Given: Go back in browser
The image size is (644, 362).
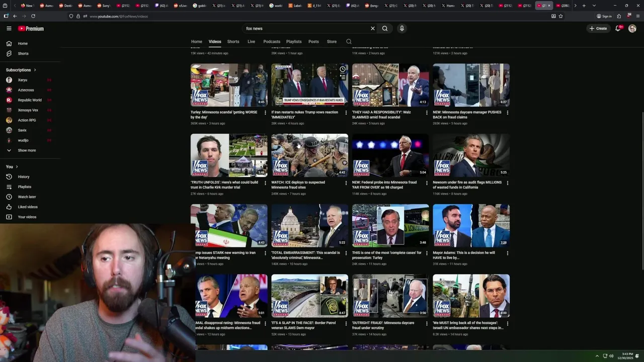Looking at the screenshot, I should click(15, 16).
